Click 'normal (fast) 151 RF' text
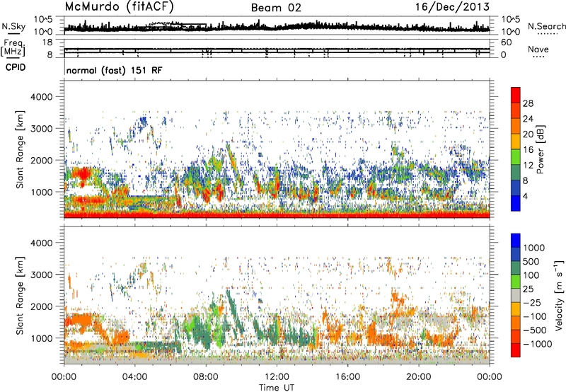The width and height of the screenshot is (566, 392). click(x=114, y=70)
